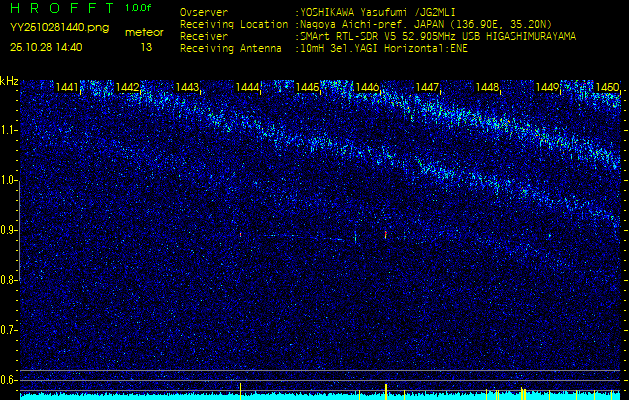Click the HROFFT title text
This screenshot has width=629, height=400.
point(62,8)
